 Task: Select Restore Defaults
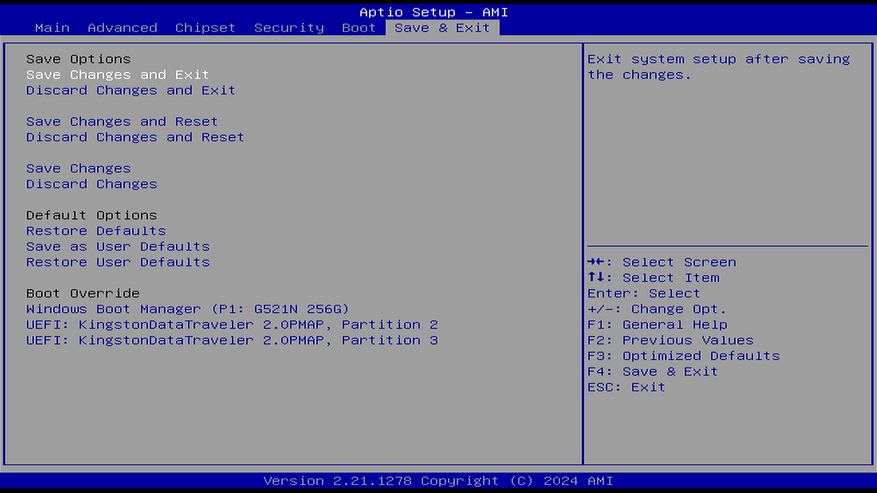pyautogui.click(x=96, y=231)
